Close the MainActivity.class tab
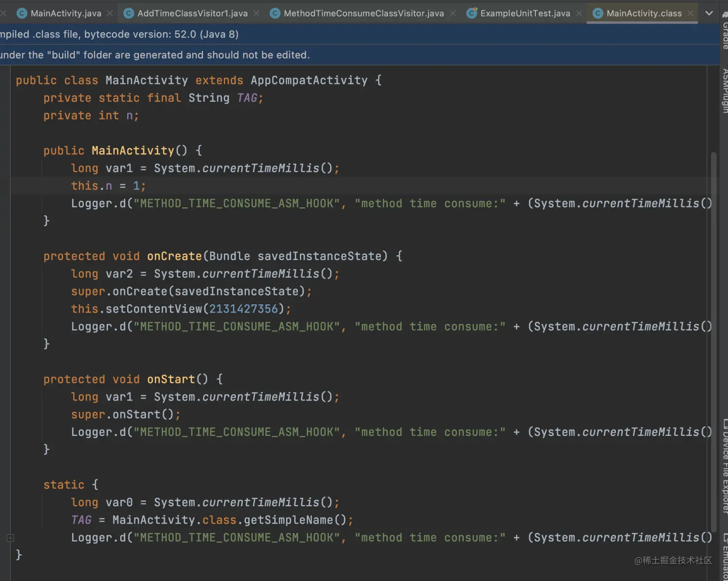728x581 pixels. (690, 13)
